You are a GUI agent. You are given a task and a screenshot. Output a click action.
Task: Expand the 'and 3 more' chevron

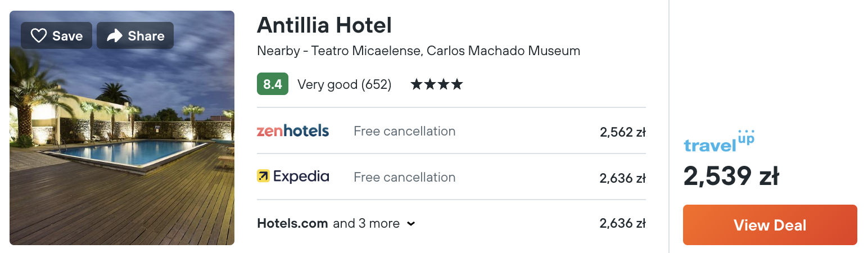coord(411,224)
